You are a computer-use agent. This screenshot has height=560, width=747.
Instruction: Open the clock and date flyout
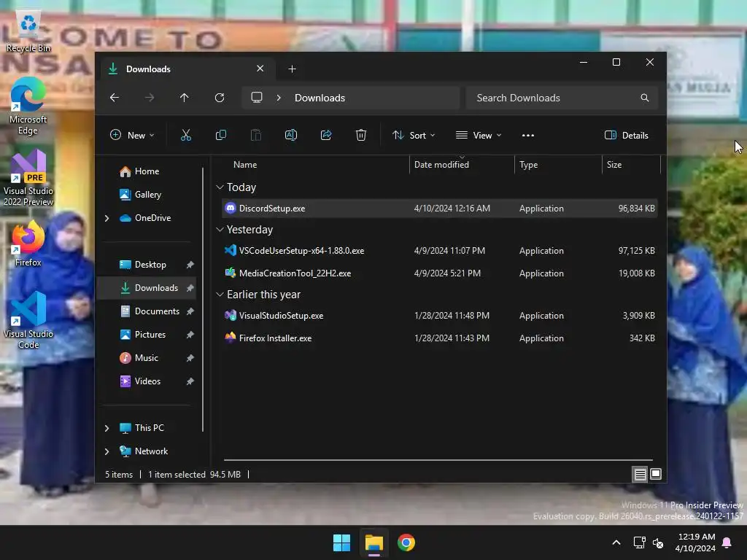(x=695, y=542)
